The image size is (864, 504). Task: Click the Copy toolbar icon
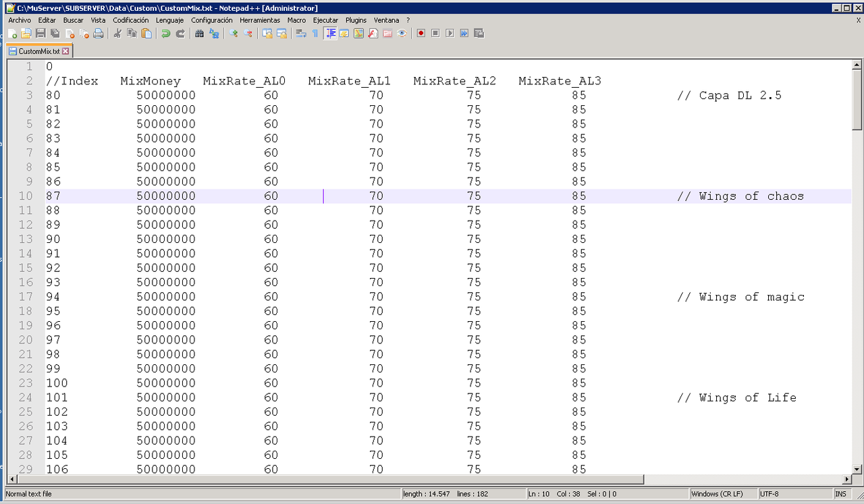132,33
